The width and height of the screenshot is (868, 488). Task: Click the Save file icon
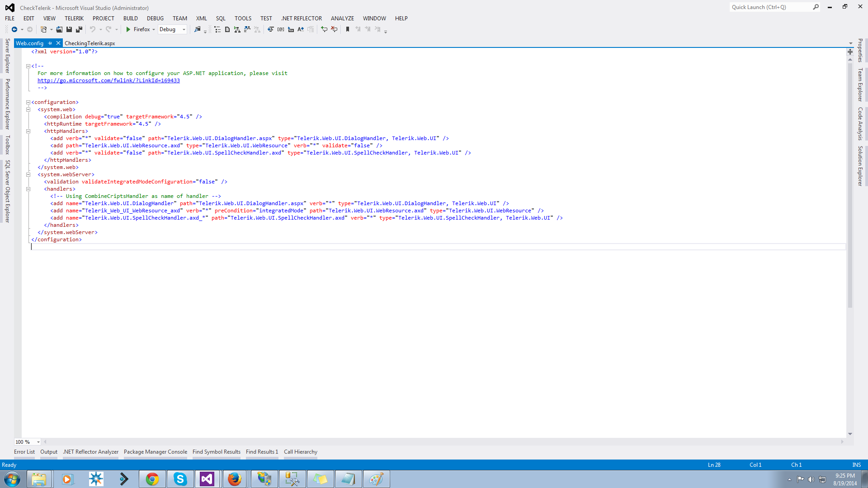[x=69, y=29]
